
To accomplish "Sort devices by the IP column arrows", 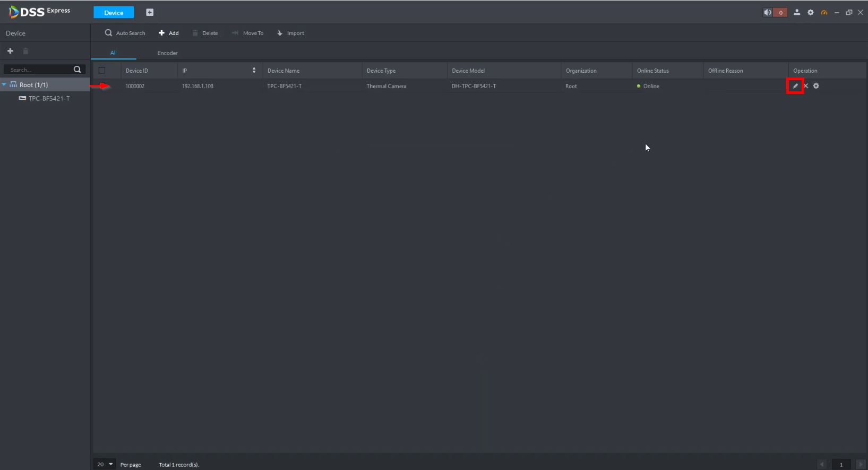I will [254, 71].
